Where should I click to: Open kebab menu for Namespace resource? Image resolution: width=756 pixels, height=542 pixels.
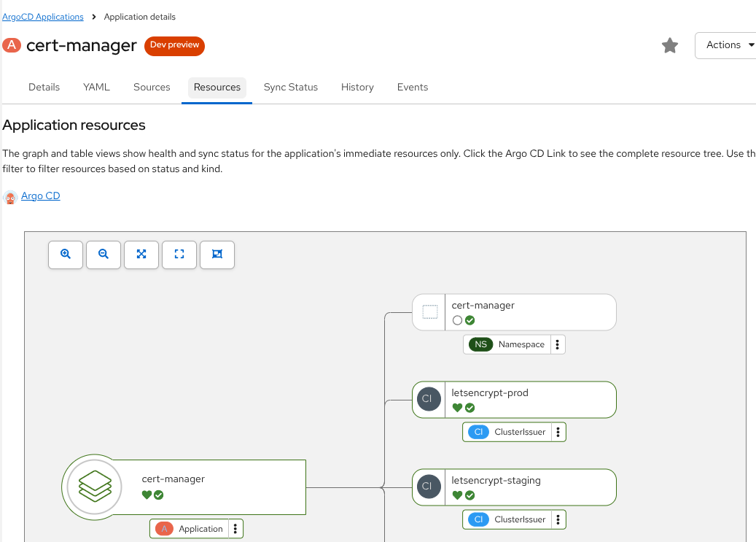click(557, 344)
